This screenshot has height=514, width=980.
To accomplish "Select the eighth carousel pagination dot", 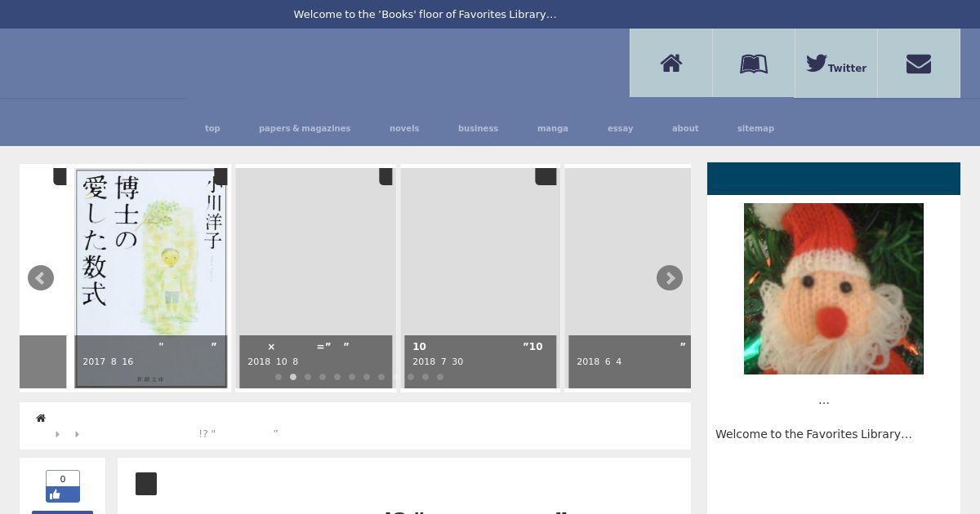I will pyautogui.click(x=381, y=377).
